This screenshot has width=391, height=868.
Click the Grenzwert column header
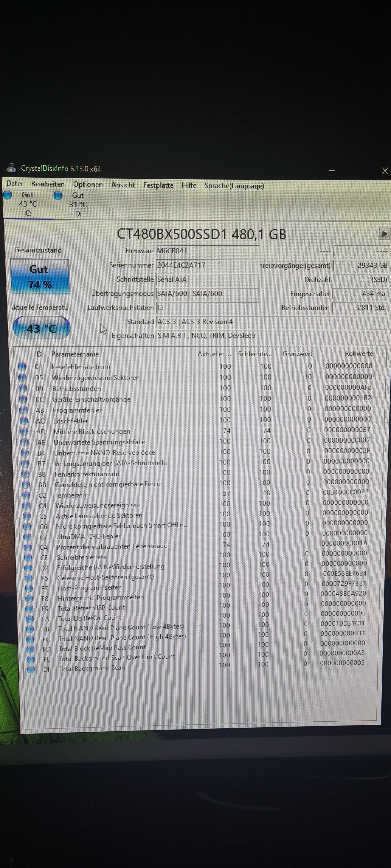(x=297, y=354)
